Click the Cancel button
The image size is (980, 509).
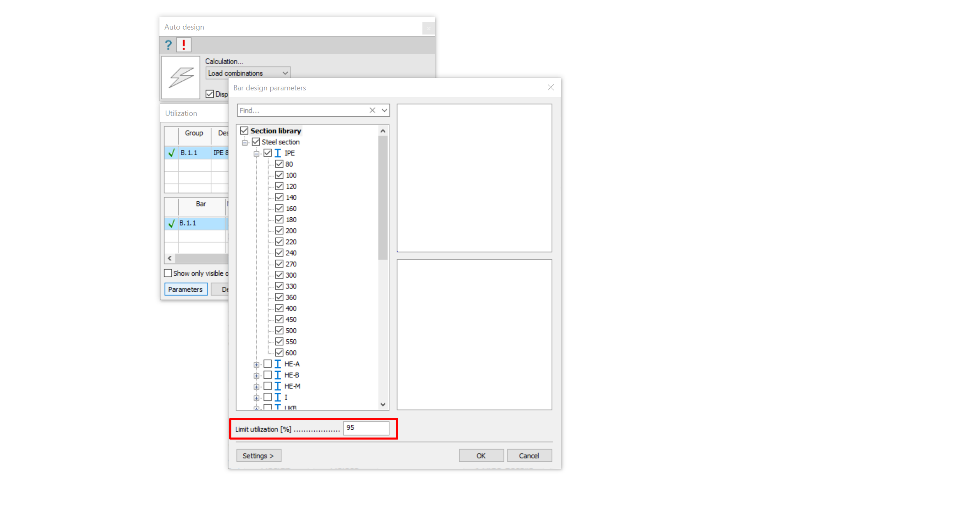coord(530,456)
